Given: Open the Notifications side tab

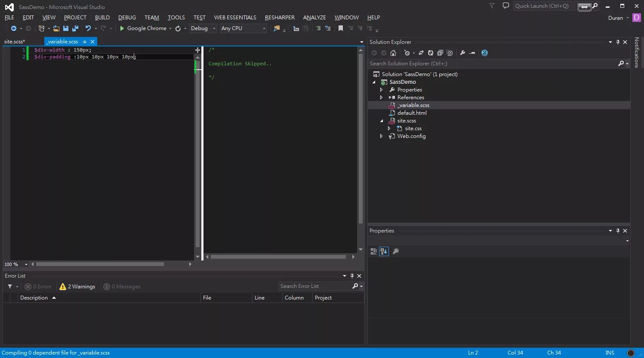Looking at the screenshot, I should pyautogui.click(x=637, y=52).
